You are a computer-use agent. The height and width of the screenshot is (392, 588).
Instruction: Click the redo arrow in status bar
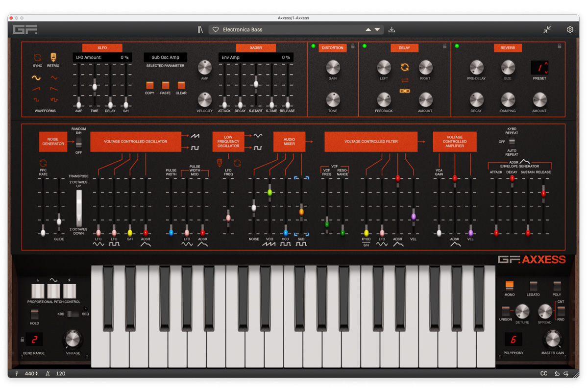[x=566, y=373]
